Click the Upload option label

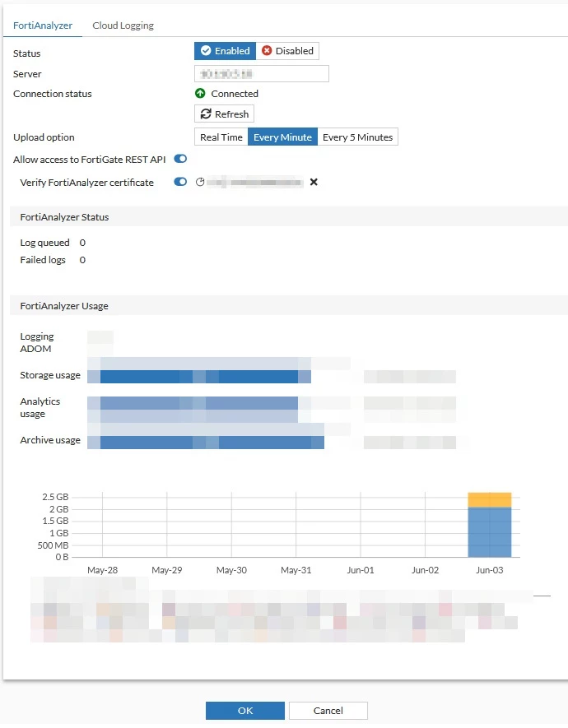[44, 137]
